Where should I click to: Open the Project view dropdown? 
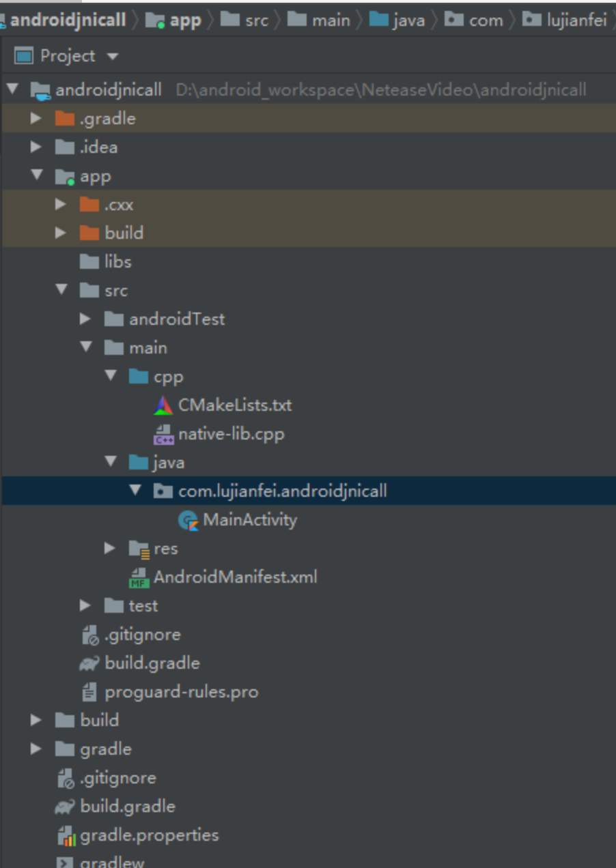coord(113,56)
